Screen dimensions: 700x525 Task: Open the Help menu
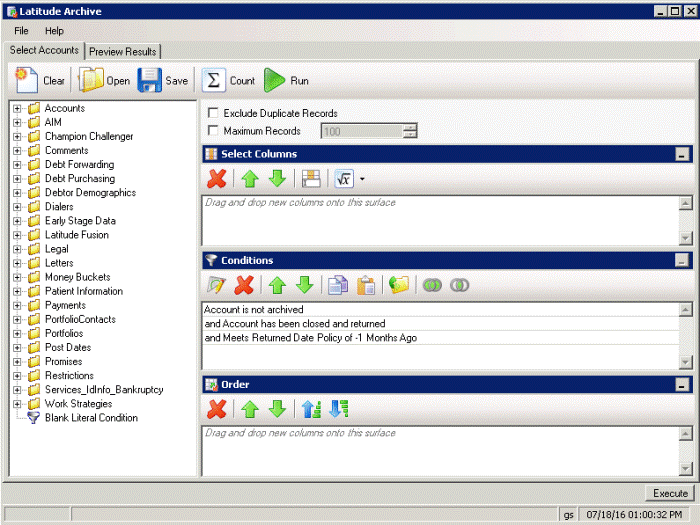tap(54, 31)
